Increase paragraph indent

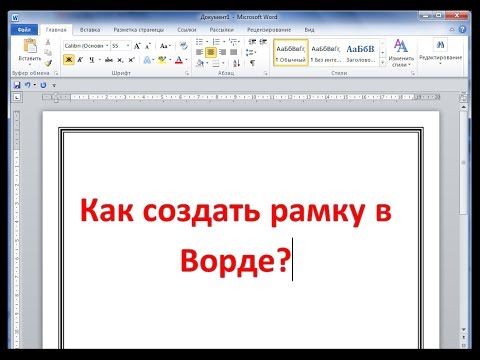tap(263, 42)
